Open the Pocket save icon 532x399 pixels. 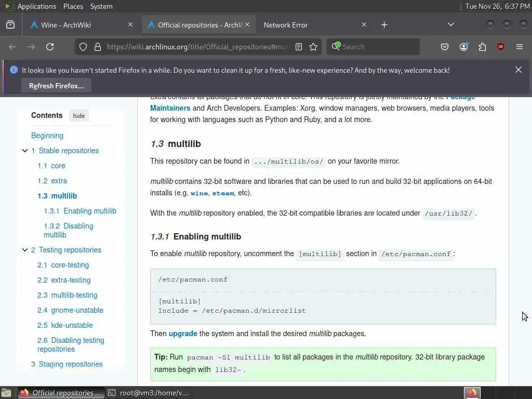[x=445, y=47]
